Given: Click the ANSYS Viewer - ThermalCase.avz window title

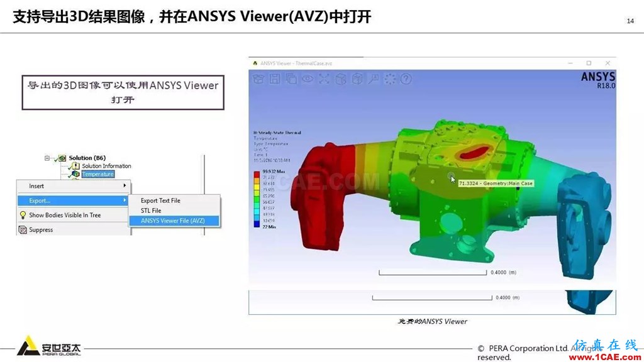Looking at the screenshot, I should point(296,63).
